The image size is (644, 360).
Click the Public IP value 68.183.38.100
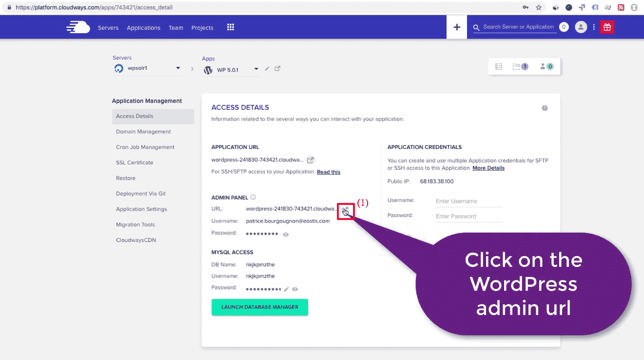coord(437,181)
